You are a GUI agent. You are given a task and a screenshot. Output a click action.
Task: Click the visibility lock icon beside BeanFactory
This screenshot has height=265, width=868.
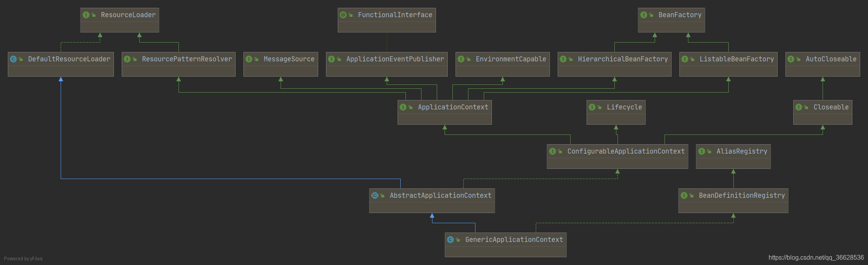[x=651, y=15]
